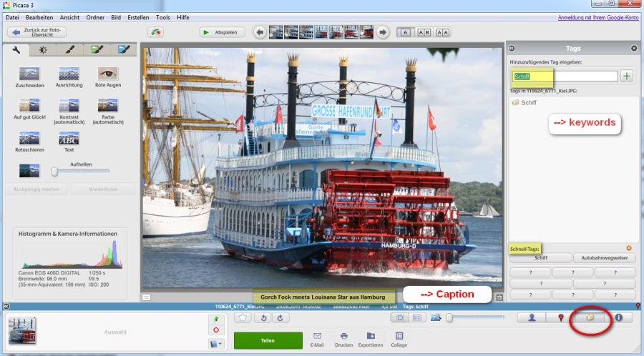Click the Gorch Fock caption text field
The image size is (644, 356).
[323, 297]
